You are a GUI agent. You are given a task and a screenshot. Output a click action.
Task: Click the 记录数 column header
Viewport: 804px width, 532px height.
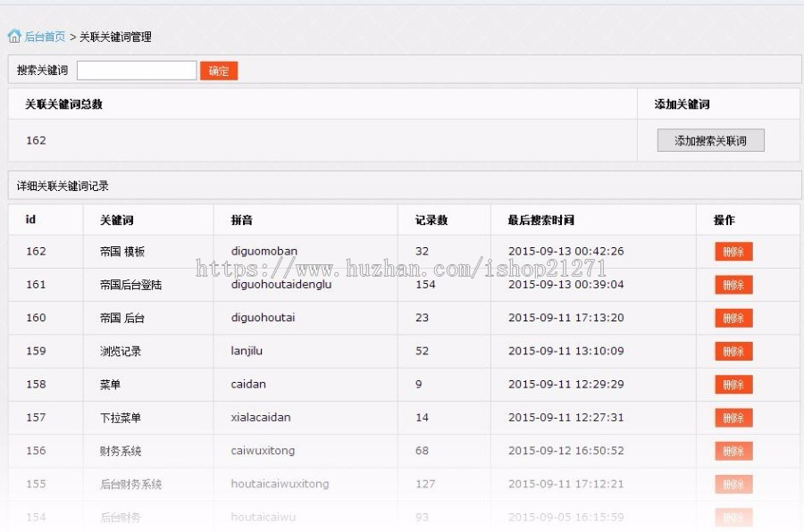[x=431, y=220]
